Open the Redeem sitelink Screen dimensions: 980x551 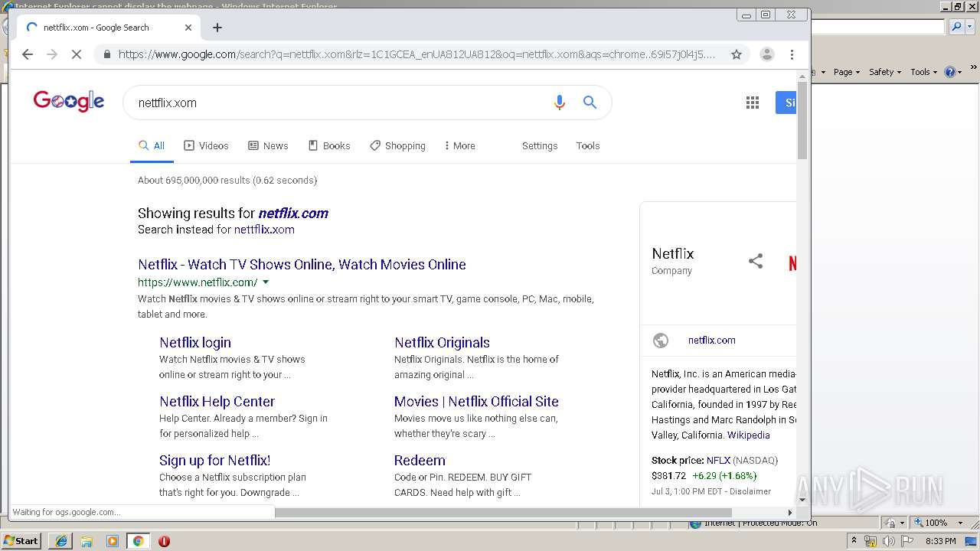point(420,461)
